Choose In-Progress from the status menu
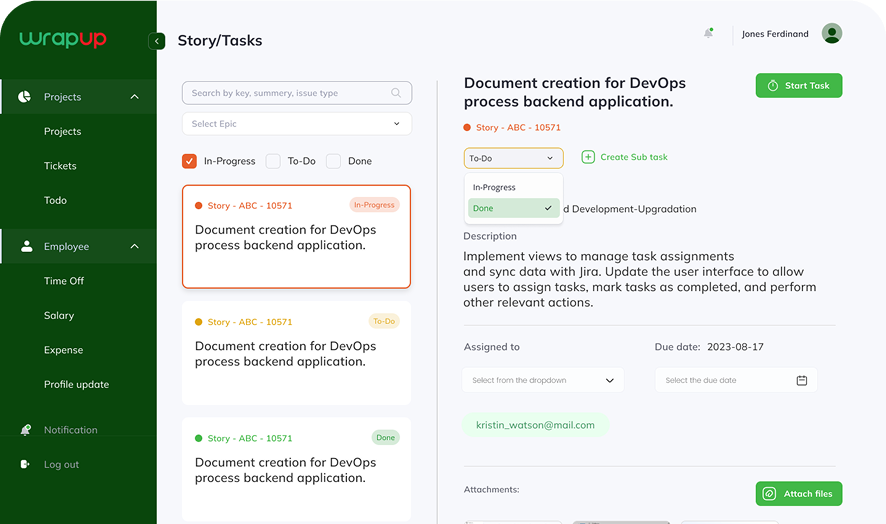 click(x=494, y=187)
